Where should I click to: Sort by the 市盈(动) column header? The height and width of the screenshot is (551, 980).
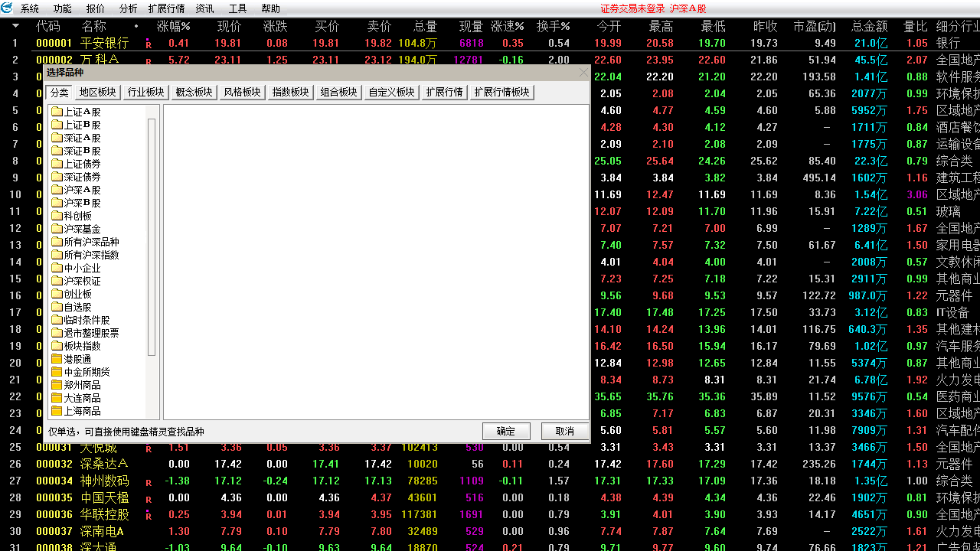(x=815, y=26)
